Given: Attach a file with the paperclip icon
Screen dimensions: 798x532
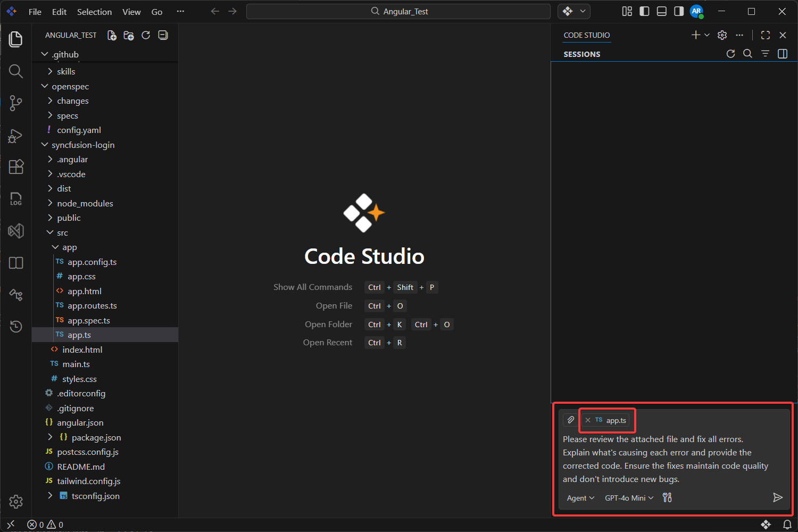Looking at the screenshot, I should [569, 420].
